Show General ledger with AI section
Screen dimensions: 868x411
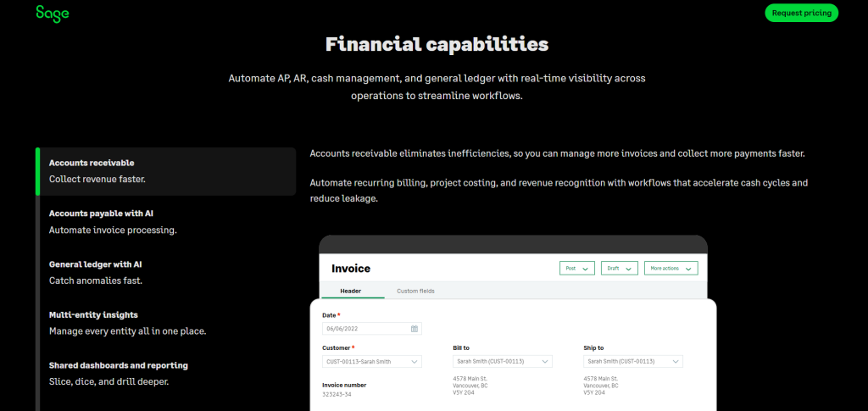tap(166, 272)
